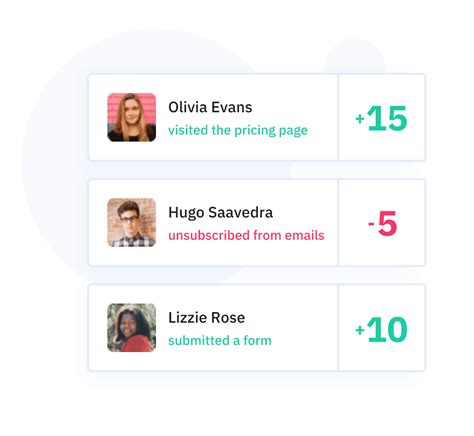
Task: Click the +15 score value
Action: click(381, 118)
